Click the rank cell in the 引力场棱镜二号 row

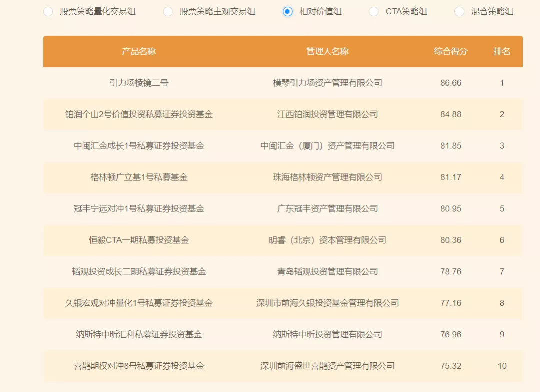point(502,83)
